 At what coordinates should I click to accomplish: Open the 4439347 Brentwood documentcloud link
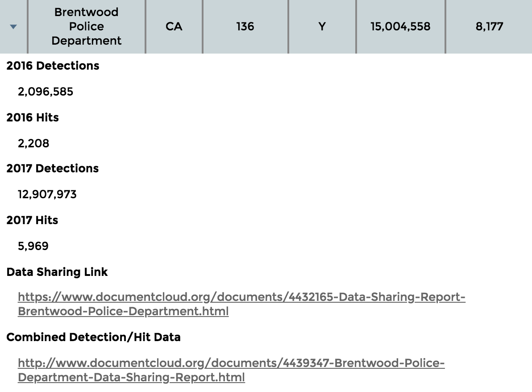[231, 363]
